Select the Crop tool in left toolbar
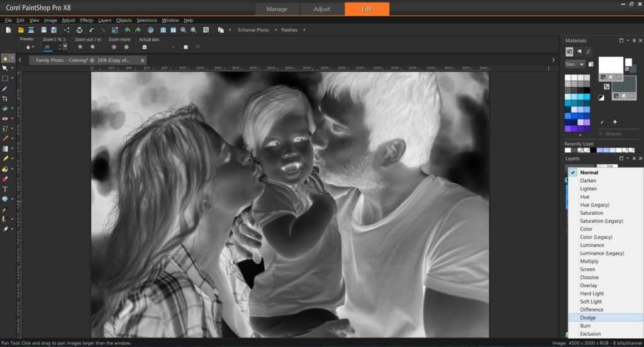This screenshot has width=644, height=347. (x=5, y=99)
